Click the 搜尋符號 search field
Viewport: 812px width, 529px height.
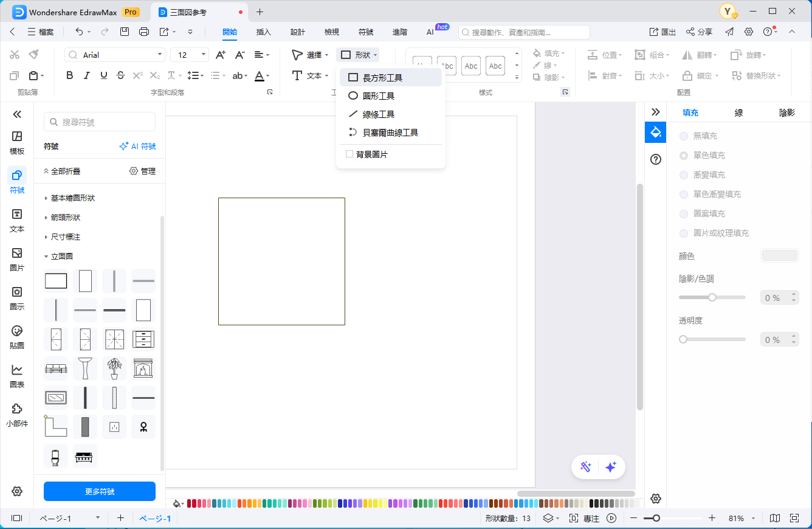100,122
